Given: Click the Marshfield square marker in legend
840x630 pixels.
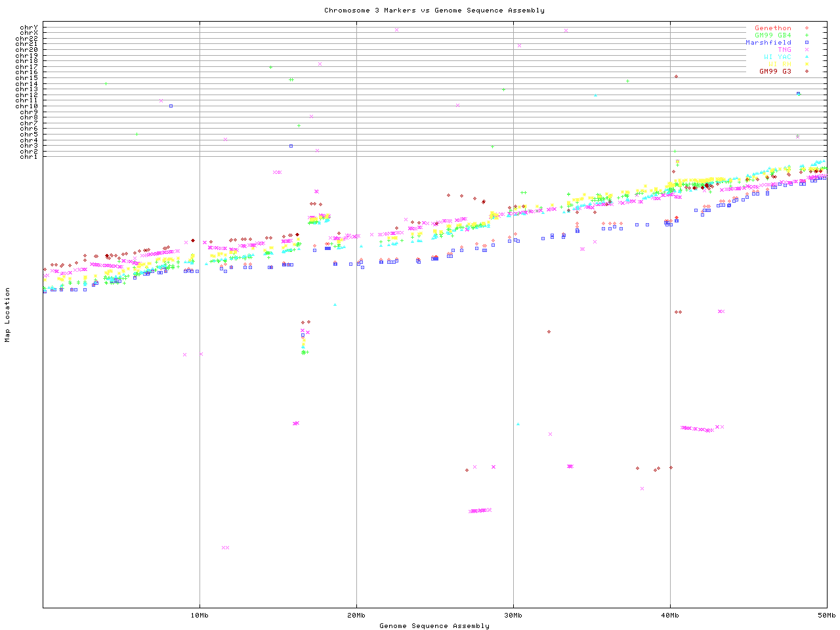Looking at the screenshot, I should tap(807, 43).
